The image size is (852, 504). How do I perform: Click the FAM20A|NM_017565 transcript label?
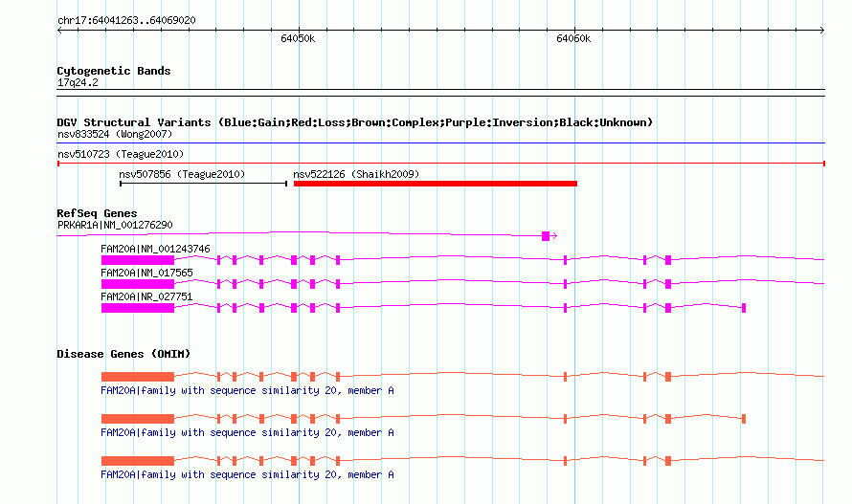[x=146, y=273]
